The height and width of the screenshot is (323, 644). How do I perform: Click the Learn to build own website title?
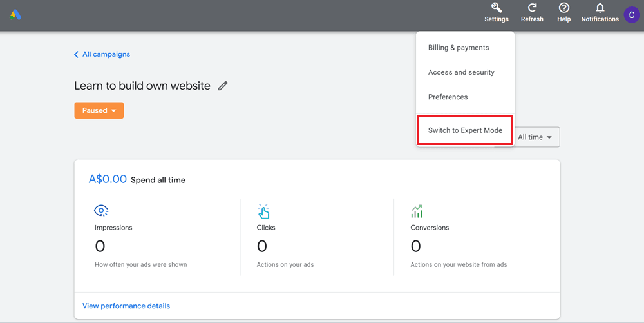[142, 86]
